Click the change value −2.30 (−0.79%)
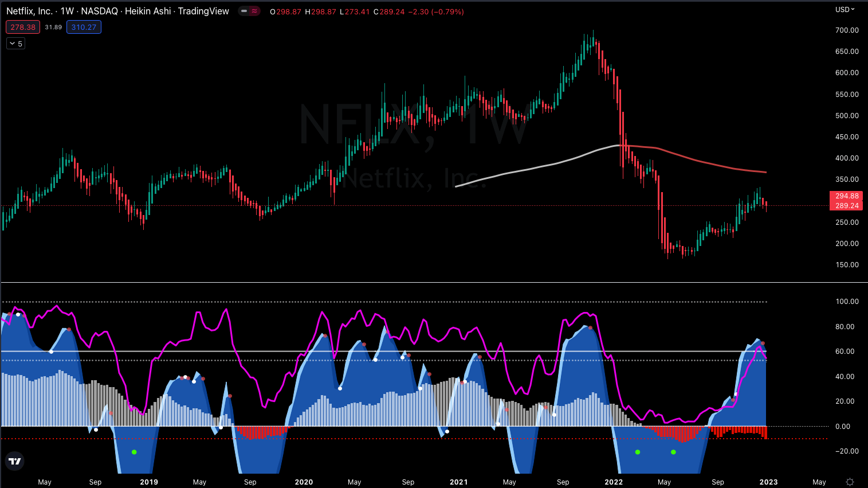868x488 pixels. (x=436, y=11)
